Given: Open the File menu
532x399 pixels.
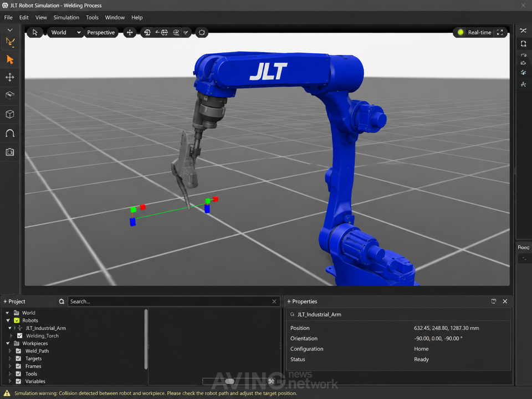Looking at the screenshot, I should pyautogui.click(x=8, y=17).
